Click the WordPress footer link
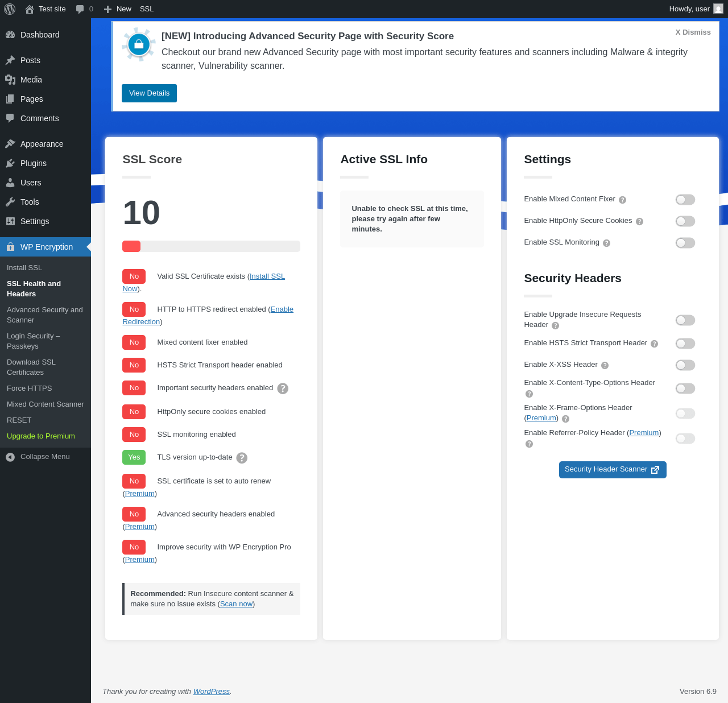This screenshot has height=703, width=728. (212, 692)
